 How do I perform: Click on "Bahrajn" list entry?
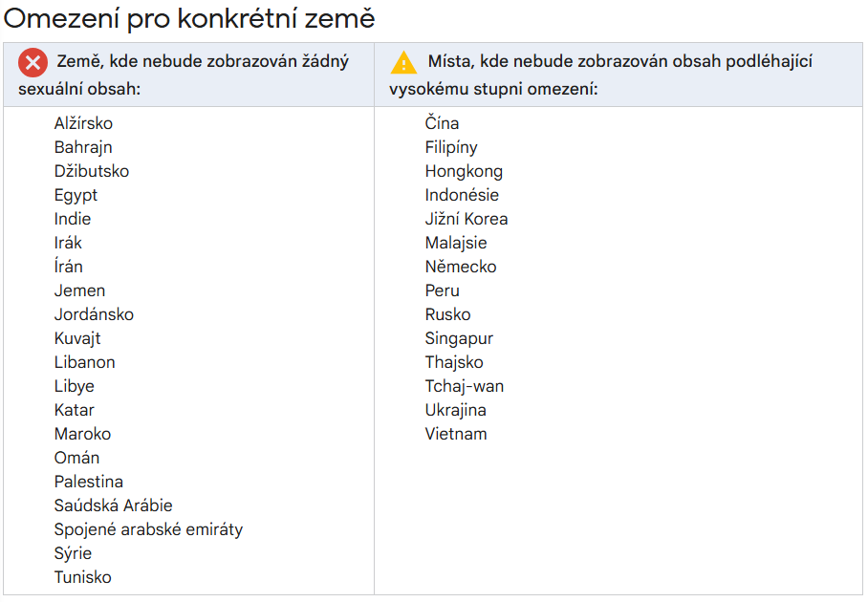[83, 147]
